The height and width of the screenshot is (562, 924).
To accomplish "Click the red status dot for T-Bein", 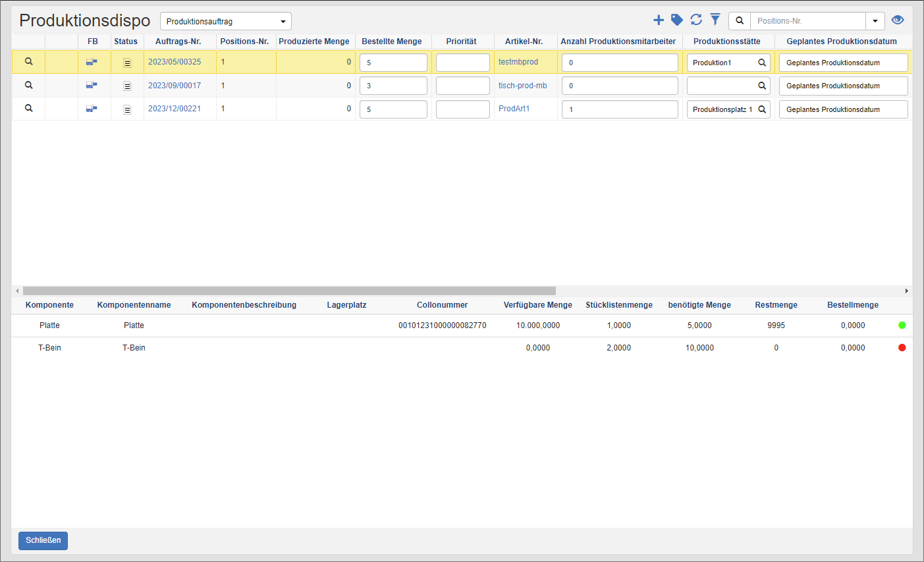I will pyautogui.click(x=902, y=348).
